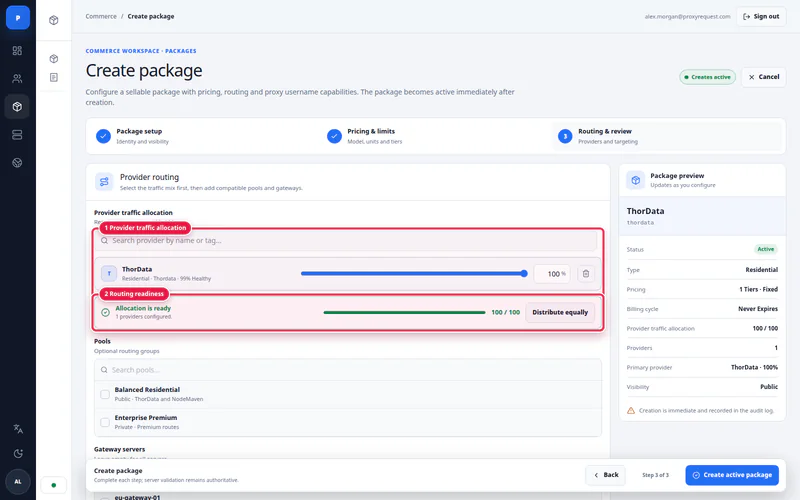Click the Provider routing section icon
This screenshot has height=500, width=800.
104,182
